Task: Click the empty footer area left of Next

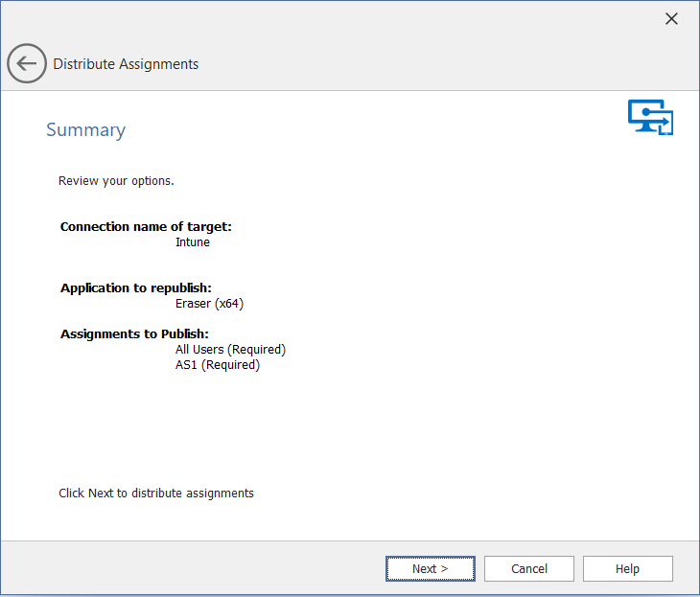Action: click(x=192, y=568)
